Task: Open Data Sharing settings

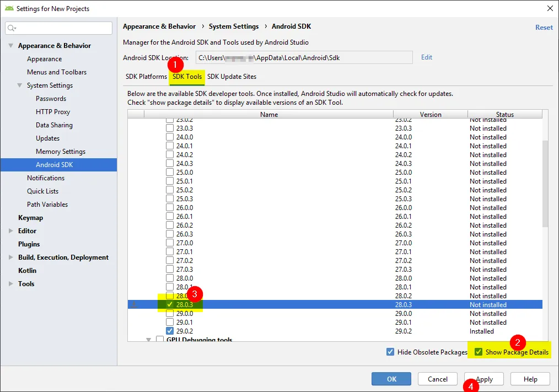Action: [54, 125]
